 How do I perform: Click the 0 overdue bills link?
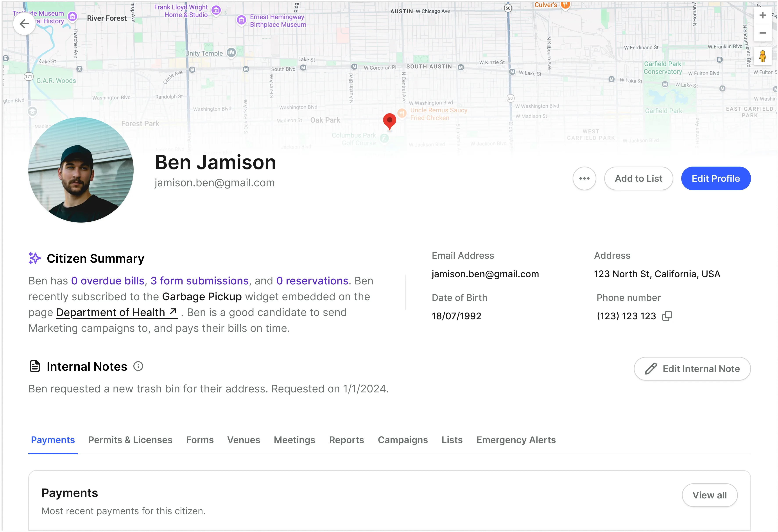pos(108,280)
